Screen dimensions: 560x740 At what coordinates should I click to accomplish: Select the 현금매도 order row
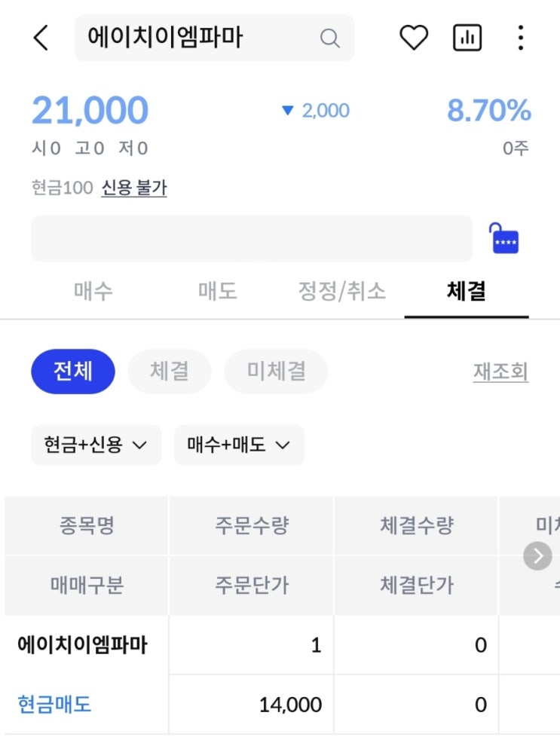[x=54, y=705]
